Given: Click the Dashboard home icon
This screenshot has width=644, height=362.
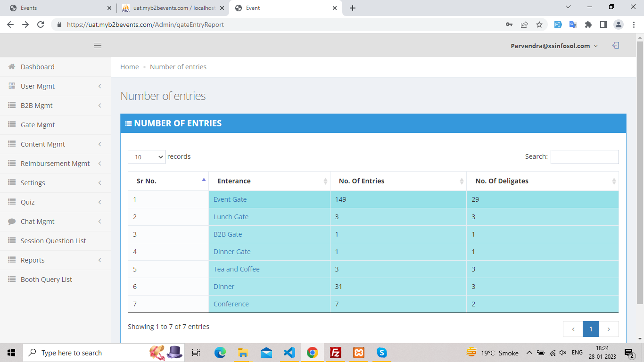Looking at the screenshot, I should 12,67.
